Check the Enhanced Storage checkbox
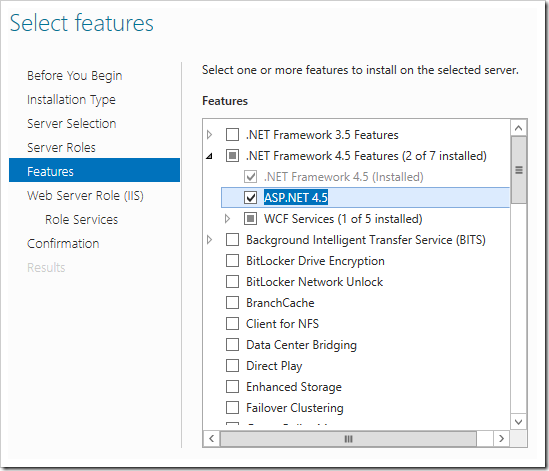This screenshot has width=549, height=471. coord(232,387)
